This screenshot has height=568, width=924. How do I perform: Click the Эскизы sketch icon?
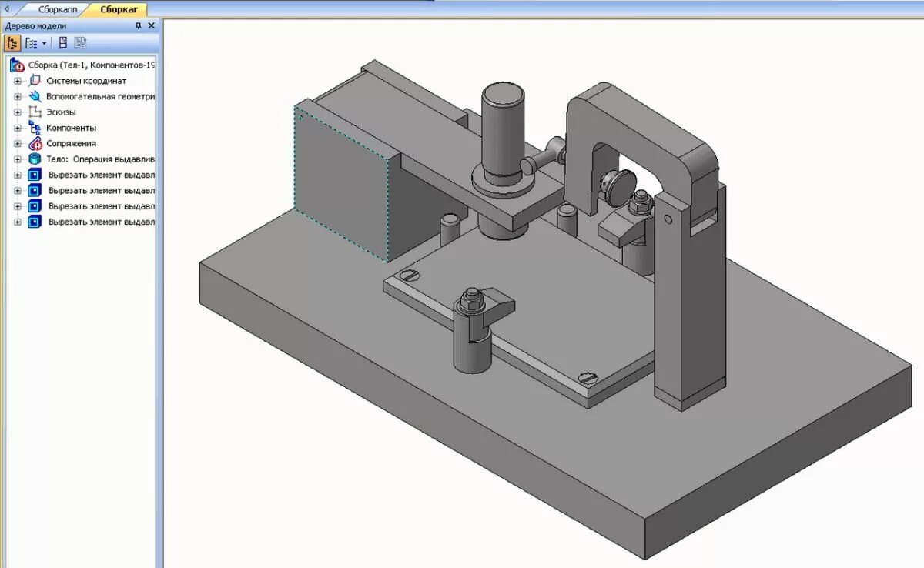pyautogui.click(x=35, y=112)
